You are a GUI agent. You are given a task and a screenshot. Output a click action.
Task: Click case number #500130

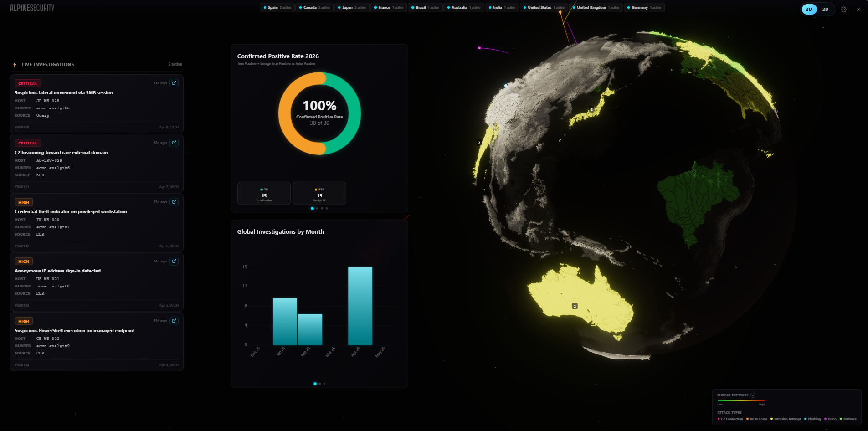(22, 127)
